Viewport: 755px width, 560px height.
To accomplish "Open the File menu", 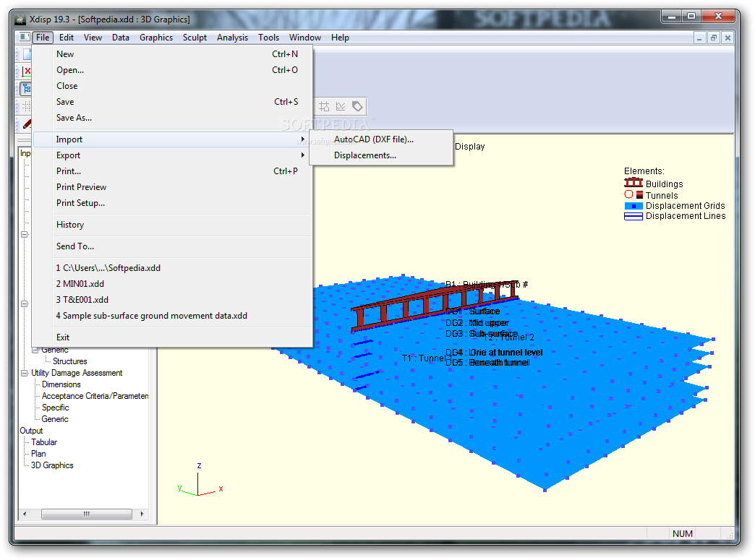I will [x=43, y=38].
